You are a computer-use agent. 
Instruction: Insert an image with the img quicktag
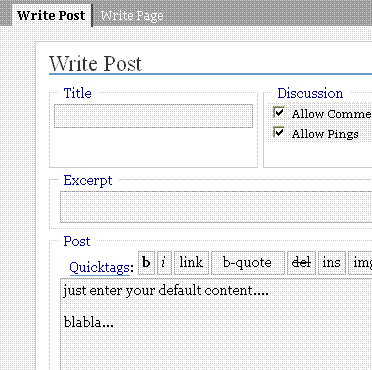click(360, 263)
